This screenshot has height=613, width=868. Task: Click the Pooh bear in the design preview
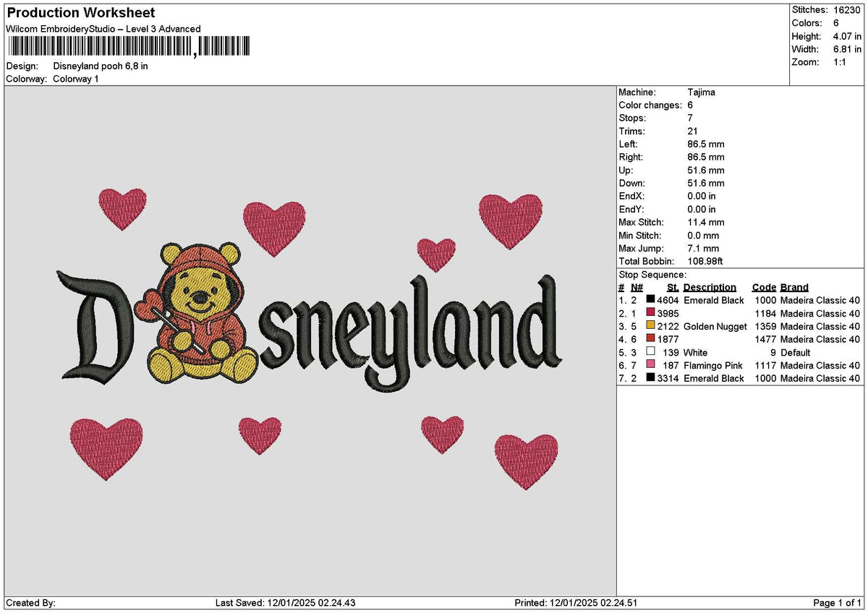[198, 312]
